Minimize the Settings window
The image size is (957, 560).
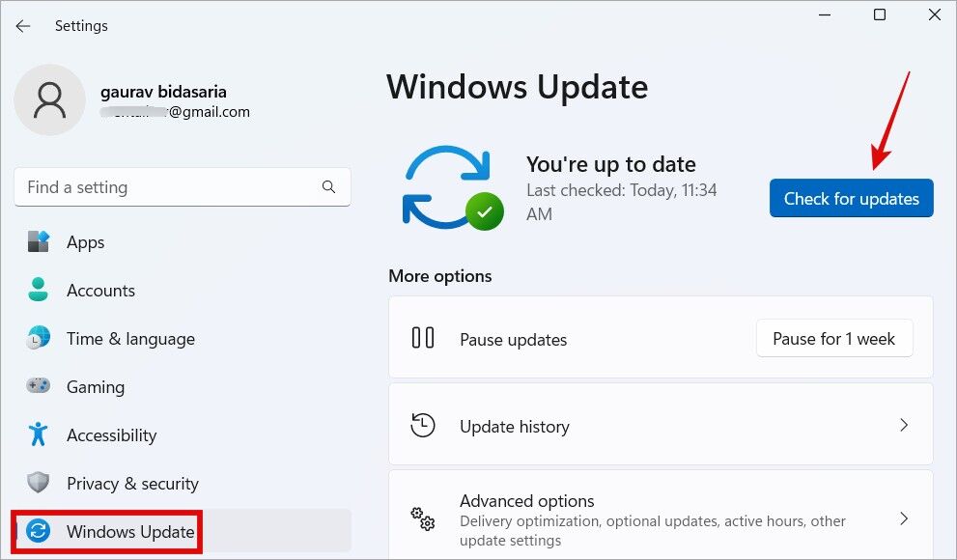point(825,14)
